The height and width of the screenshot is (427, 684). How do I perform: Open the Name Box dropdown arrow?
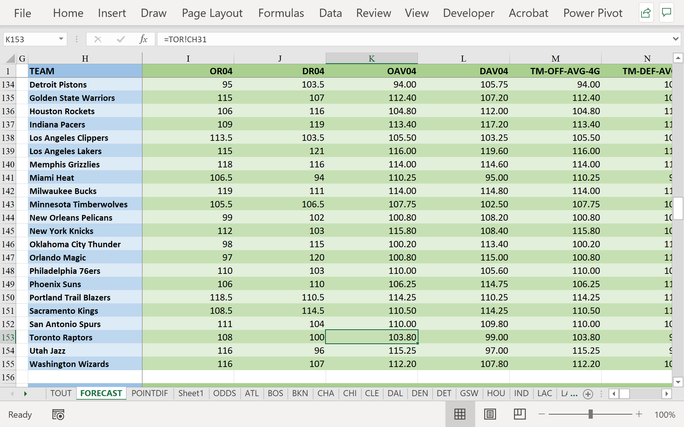[x=61, y=39]
